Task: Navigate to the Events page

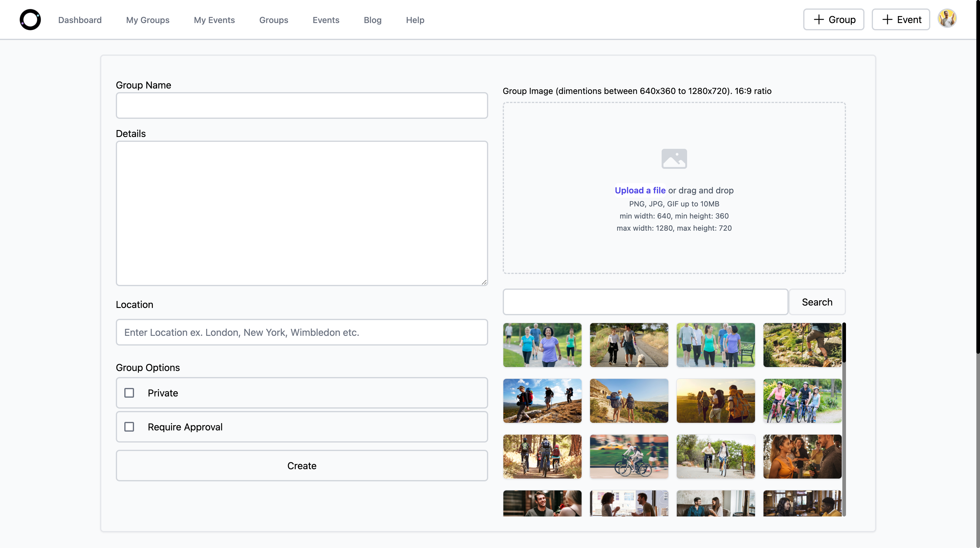Action: point(326,20)
